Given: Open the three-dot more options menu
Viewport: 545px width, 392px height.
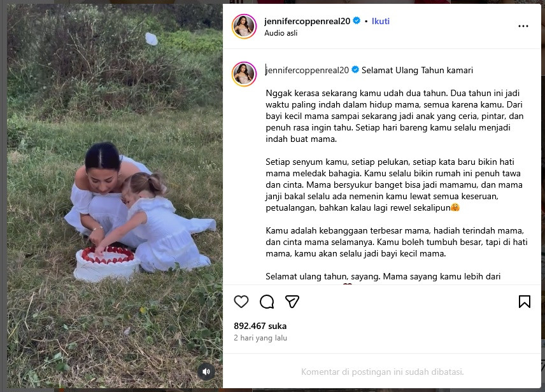Looking at the screenshot, I should 523,26.
